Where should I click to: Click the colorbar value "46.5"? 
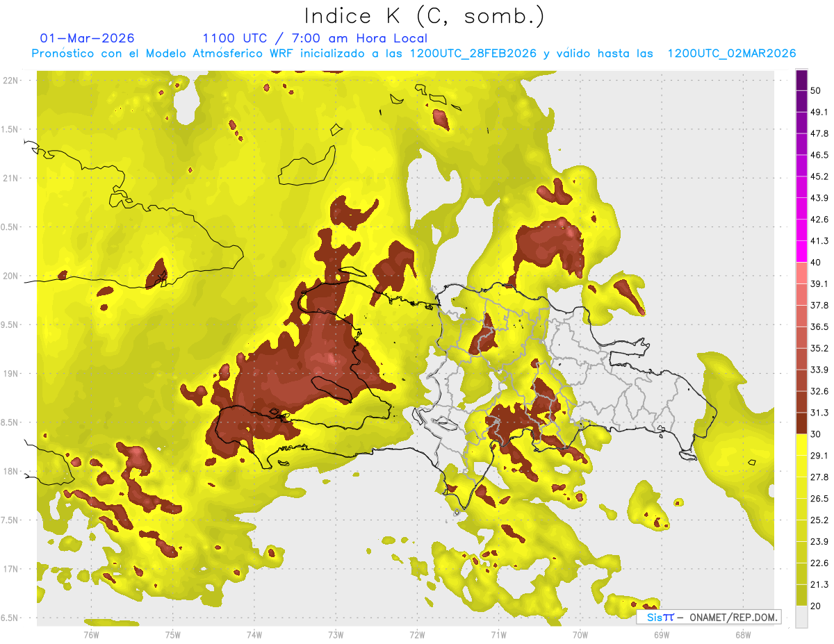[x=819, y=155]
